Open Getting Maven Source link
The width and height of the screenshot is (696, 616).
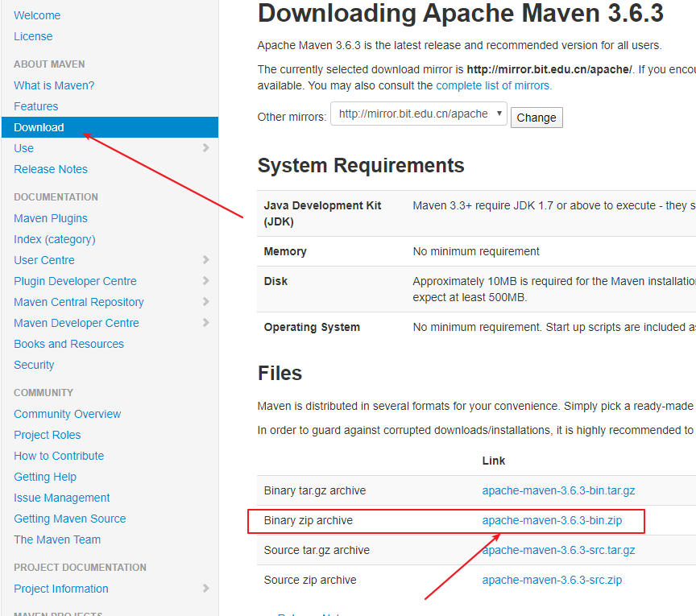(70, 519)
